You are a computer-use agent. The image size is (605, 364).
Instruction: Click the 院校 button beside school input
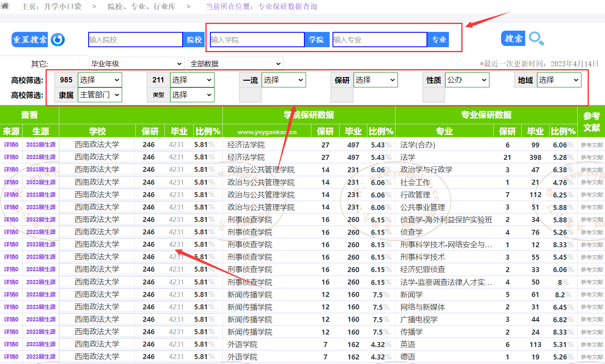(x=194, y=40)
